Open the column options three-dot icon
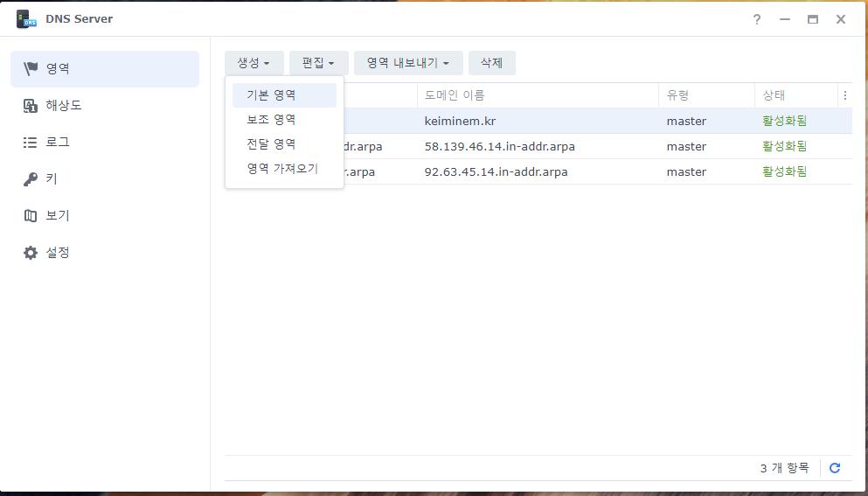 click(844, 95)
